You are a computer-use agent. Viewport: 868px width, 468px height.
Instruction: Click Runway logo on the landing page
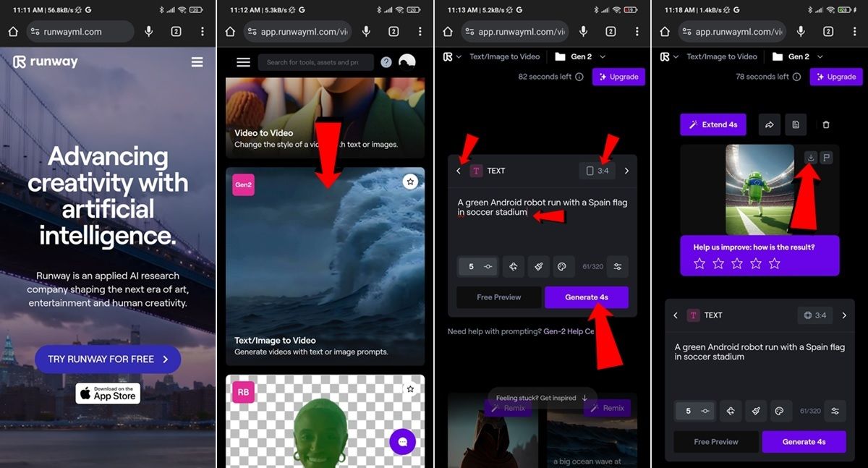[46, 62]
